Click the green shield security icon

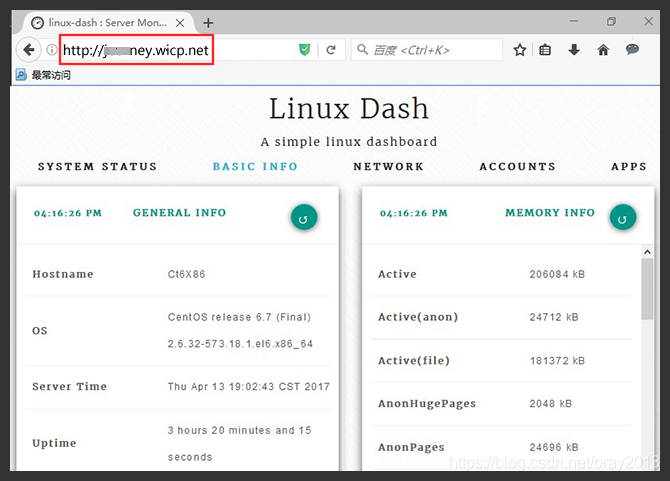coord(304,50)
